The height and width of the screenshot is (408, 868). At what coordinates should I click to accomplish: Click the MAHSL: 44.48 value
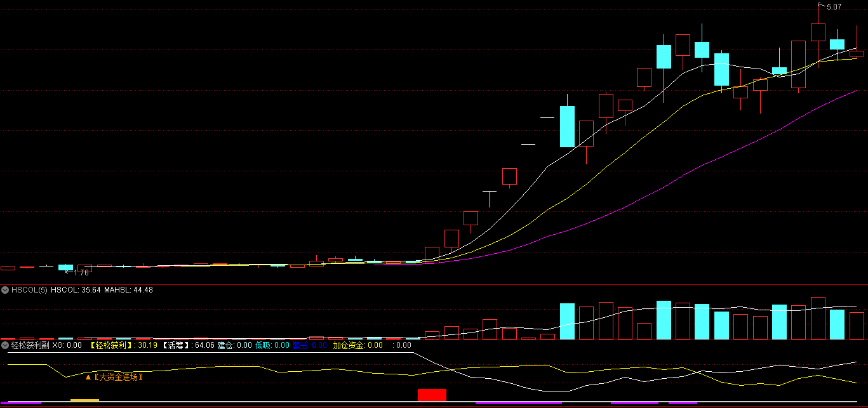(x=128, y=290)
